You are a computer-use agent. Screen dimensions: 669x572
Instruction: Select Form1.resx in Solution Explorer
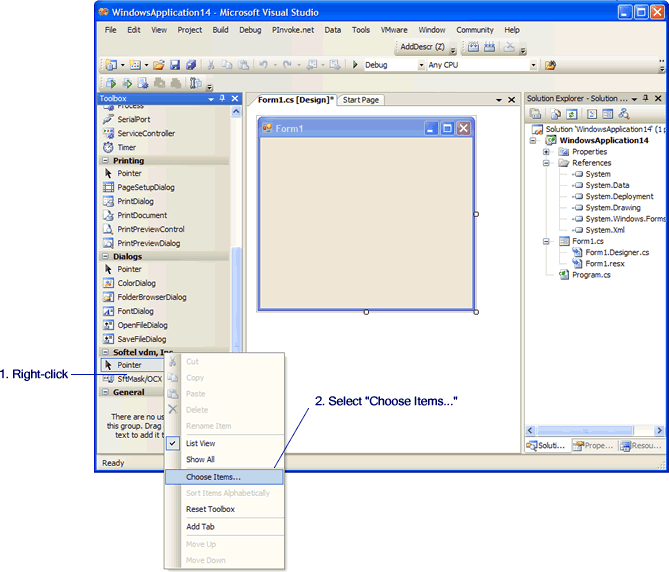click(x=605, y=264)
